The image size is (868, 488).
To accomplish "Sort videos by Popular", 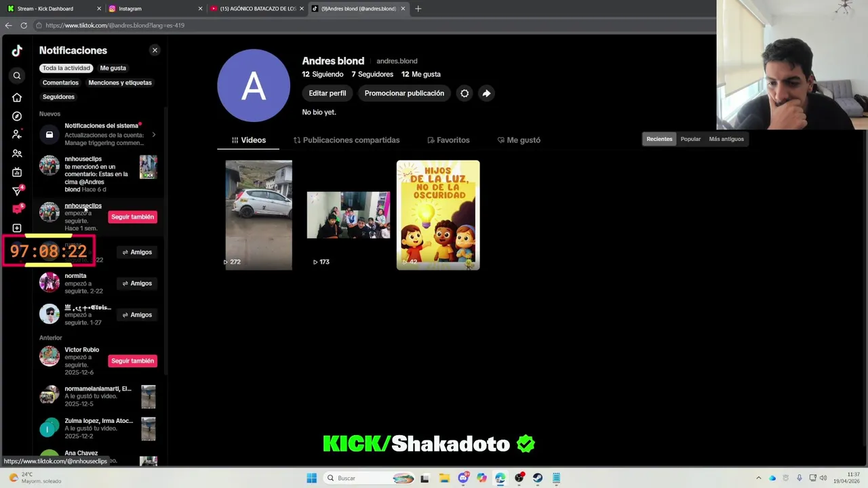I will (x=690, y=139).
